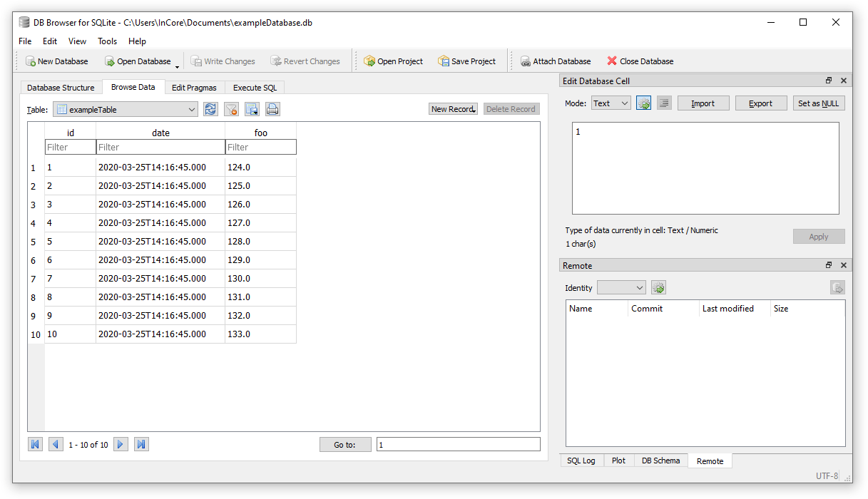Click the Open Database toolbar icon
This screenshot has height=499, width=868.
tap(110, 61)
